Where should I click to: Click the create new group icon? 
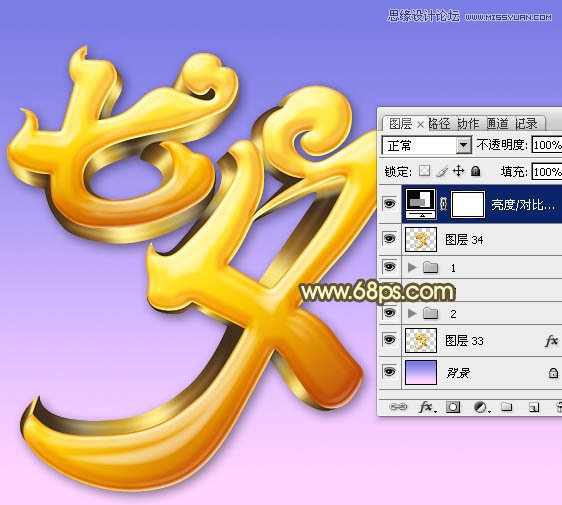tap(506, 407)
